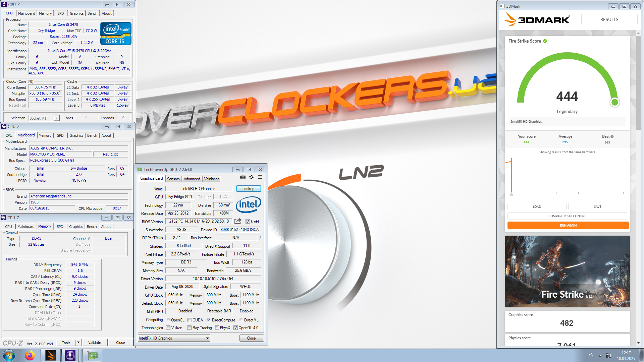
Task: Click COMPARE RESULT ONLINE button
Action: tap(567, 216)
